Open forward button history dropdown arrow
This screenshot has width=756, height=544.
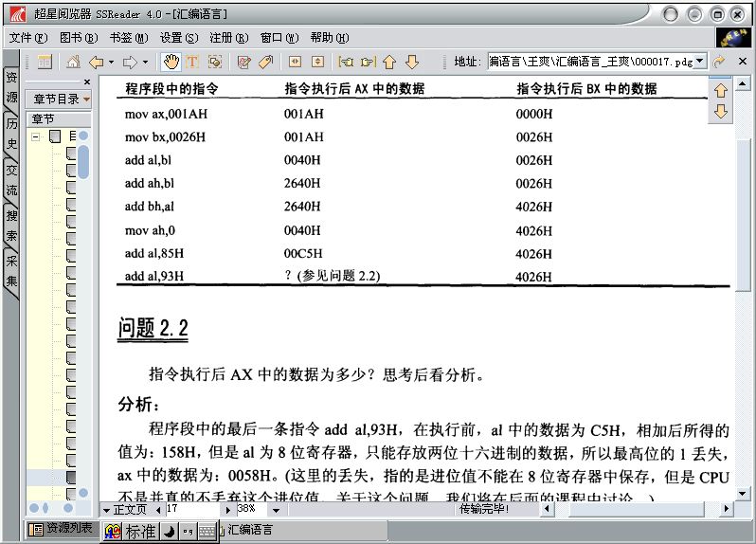click(145, 63)
